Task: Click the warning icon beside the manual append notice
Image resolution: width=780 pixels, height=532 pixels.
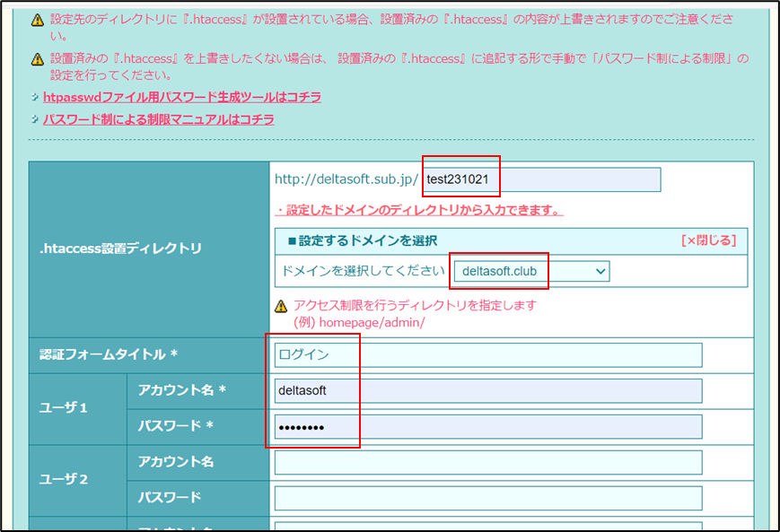Action: click(x=37, y=60)
